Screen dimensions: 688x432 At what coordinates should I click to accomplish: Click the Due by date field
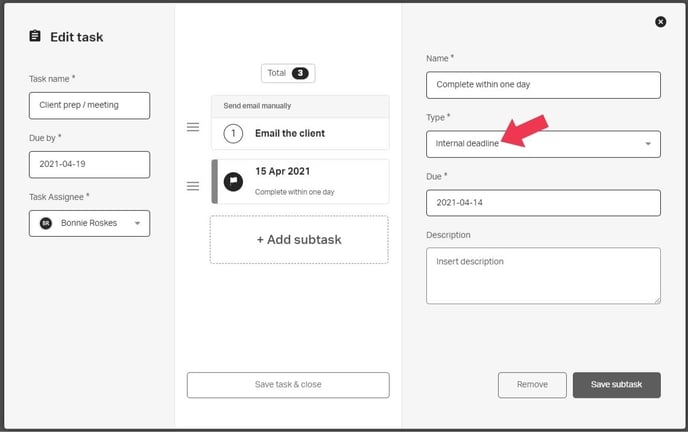click(x=90, y=164)
